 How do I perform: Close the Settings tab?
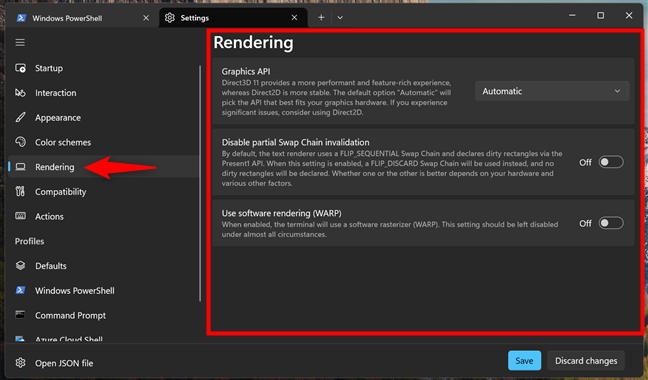click(x=294, y=18)
